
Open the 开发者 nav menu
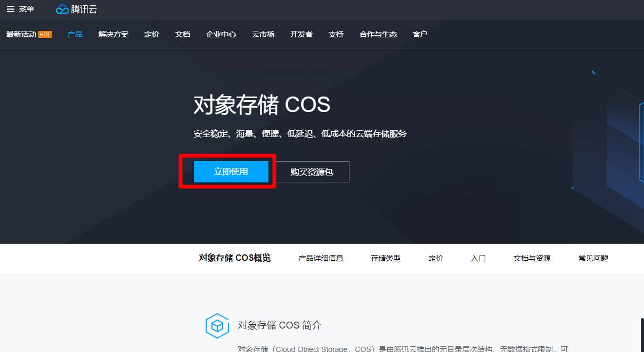(x=301, y=34)
